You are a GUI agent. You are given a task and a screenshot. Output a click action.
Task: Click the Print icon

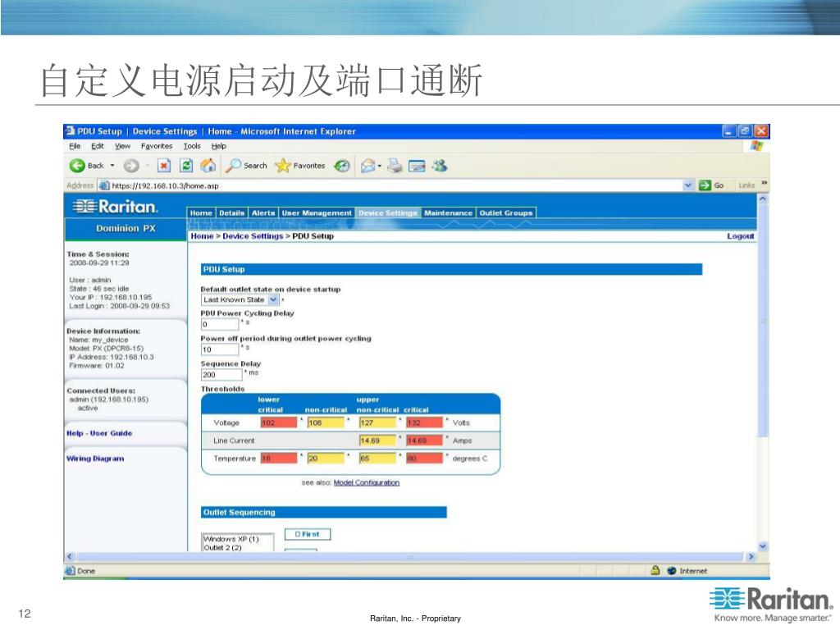(x=395, y=166)
